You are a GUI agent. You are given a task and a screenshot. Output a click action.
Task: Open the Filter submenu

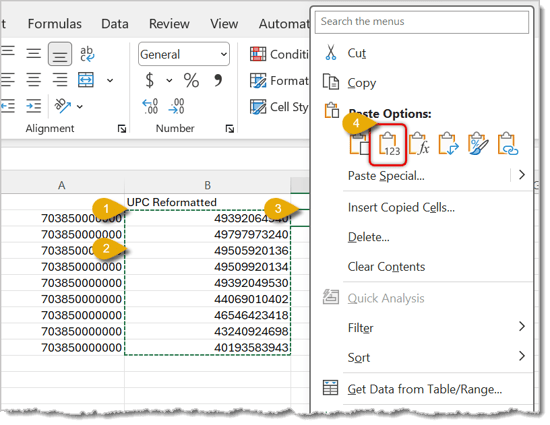[x=360, y=328]
